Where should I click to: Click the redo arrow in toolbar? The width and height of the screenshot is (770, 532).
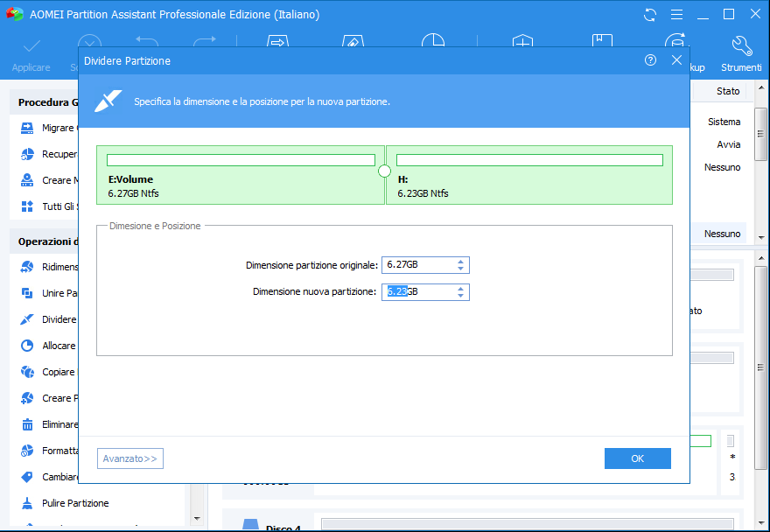(204, 41)
